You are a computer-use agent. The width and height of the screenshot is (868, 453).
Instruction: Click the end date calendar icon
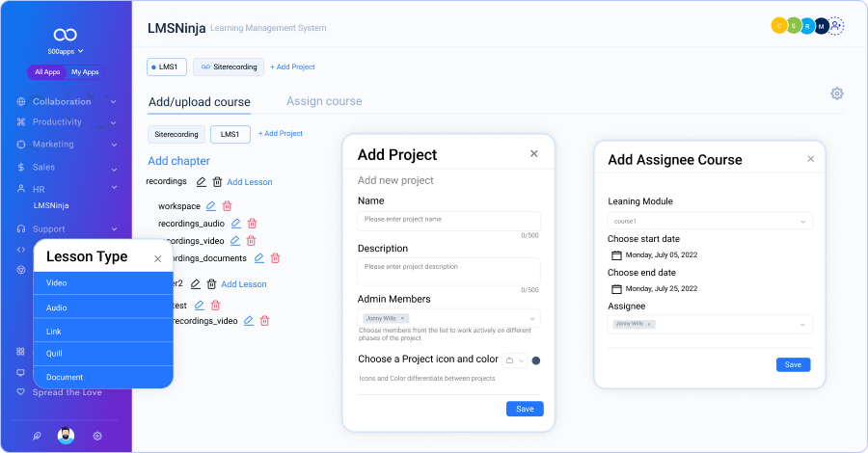tap(616, 288)
